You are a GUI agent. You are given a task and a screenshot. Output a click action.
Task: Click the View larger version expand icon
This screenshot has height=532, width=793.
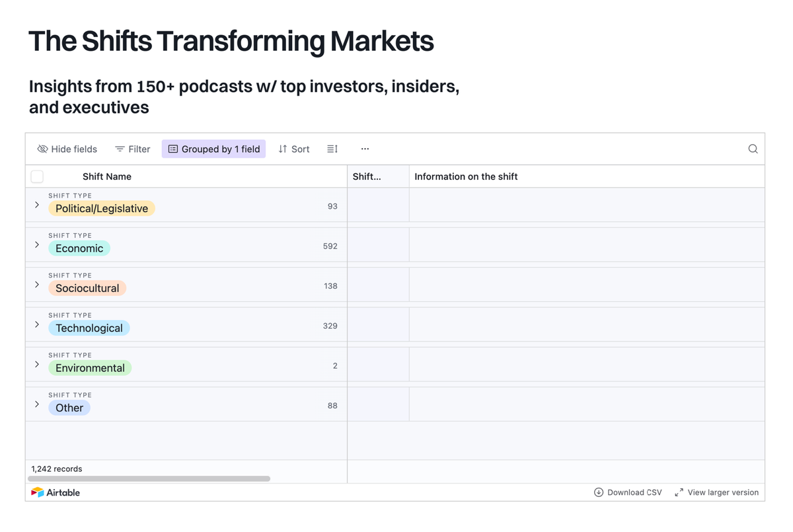pyautogui.click(x=679, y=492)
